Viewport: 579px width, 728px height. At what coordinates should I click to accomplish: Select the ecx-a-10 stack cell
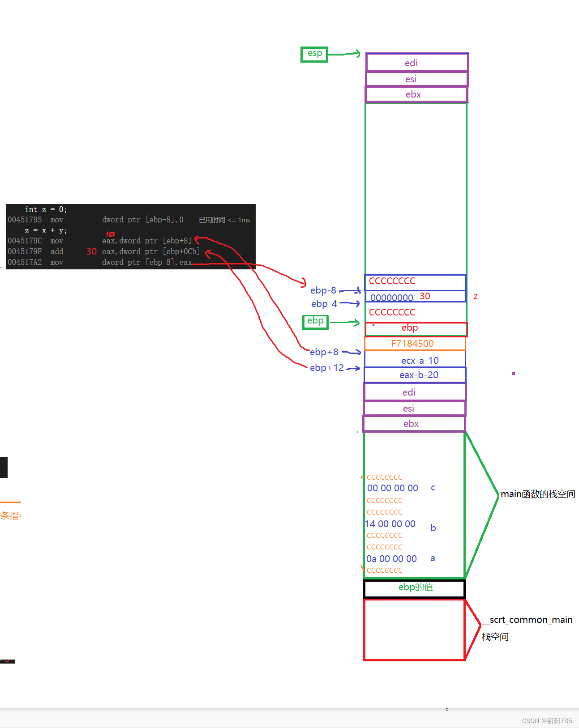pos(415,359)
